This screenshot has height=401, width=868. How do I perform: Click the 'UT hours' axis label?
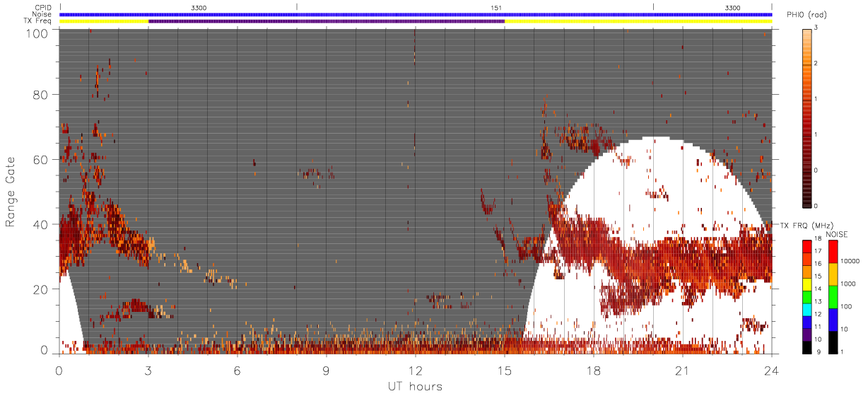(415, 386)
